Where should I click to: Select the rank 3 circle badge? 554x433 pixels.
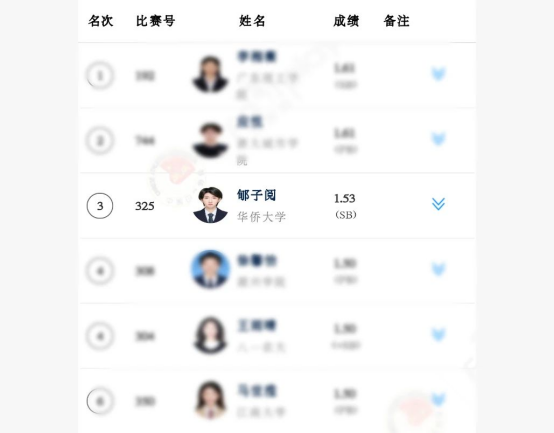(x=100, y=206)
